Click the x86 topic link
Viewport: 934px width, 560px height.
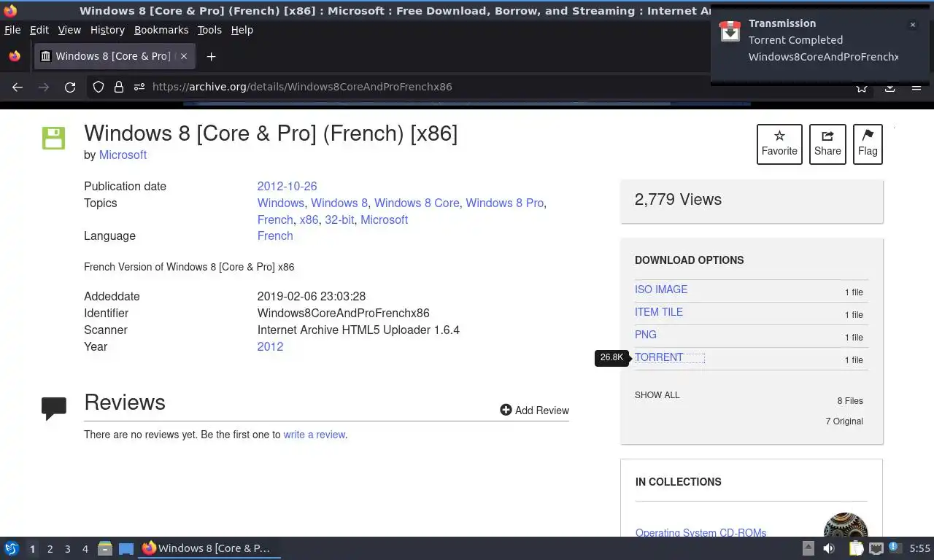(309, 219)
